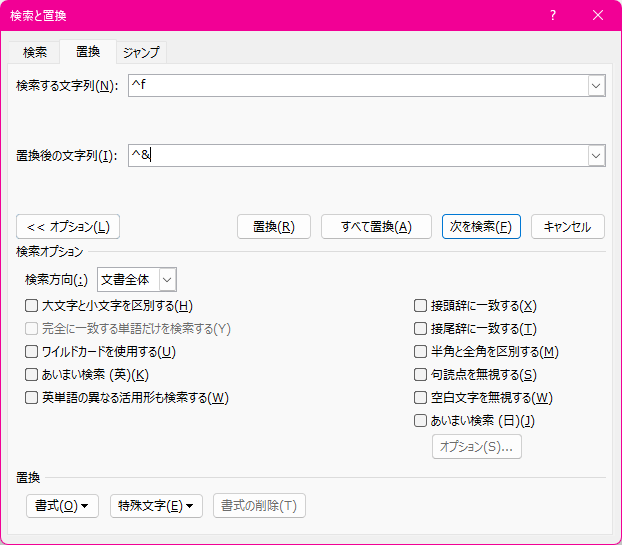622x545 pixels.
Task: Click the 次を検索 button
Action: (x=481, y=227)
